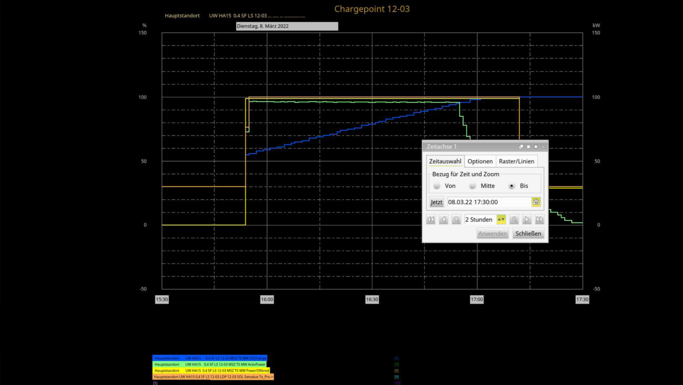This screenshot has width=683, height=385.
Task: Select the 'Von' radio button
Action: [437, 186]
